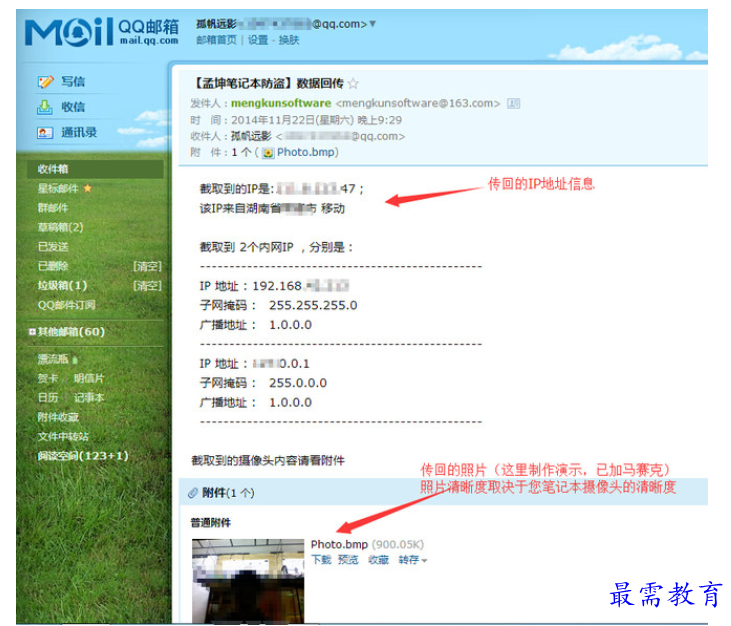Screen dimensions: 731x626
Task: Star this email with the star icon
Action: 353,84
